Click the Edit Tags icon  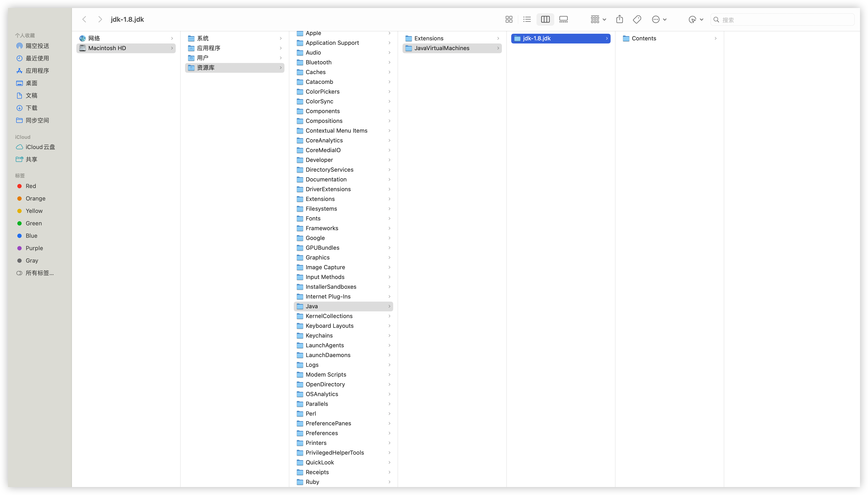(x=637, y=19)
